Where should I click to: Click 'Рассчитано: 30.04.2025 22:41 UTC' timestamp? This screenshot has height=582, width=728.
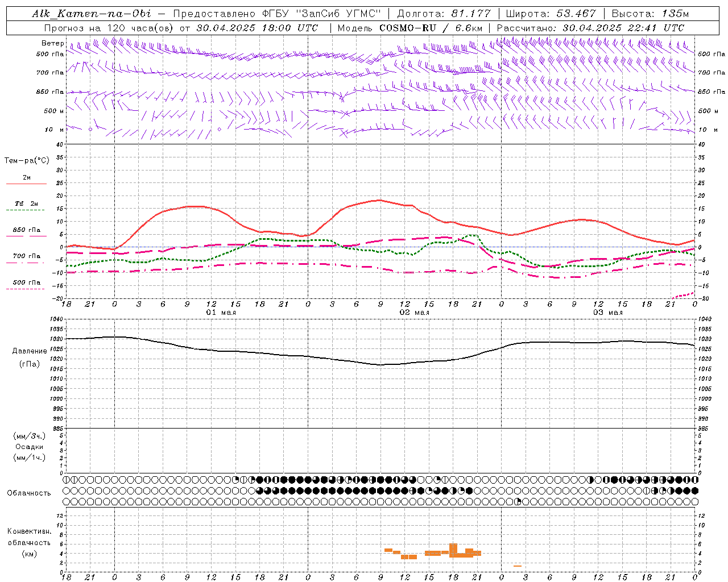(590, 28)
